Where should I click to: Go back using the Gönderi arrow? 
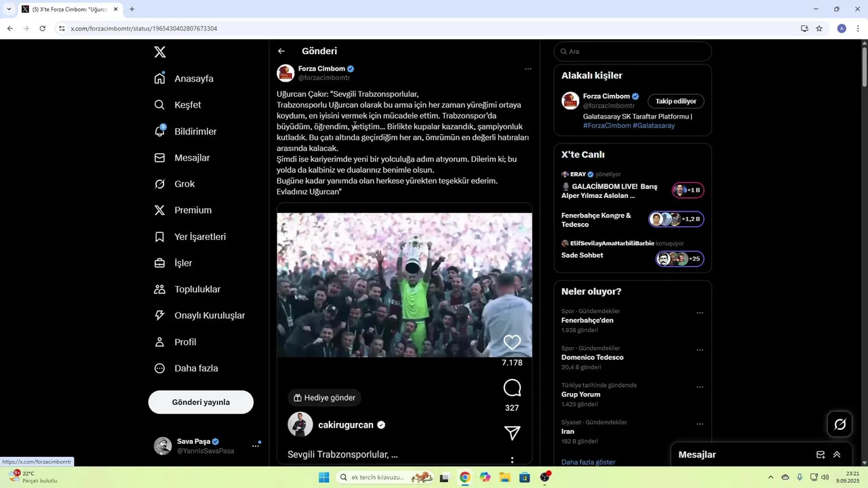(281, 52)
